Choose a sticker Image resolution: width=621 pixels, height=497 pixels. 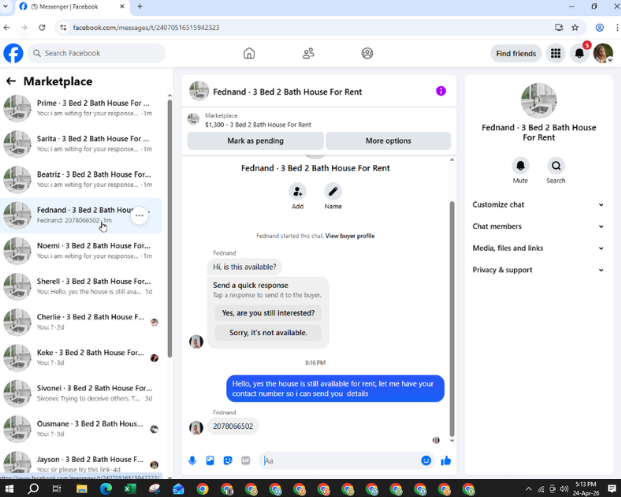point(228,461)
